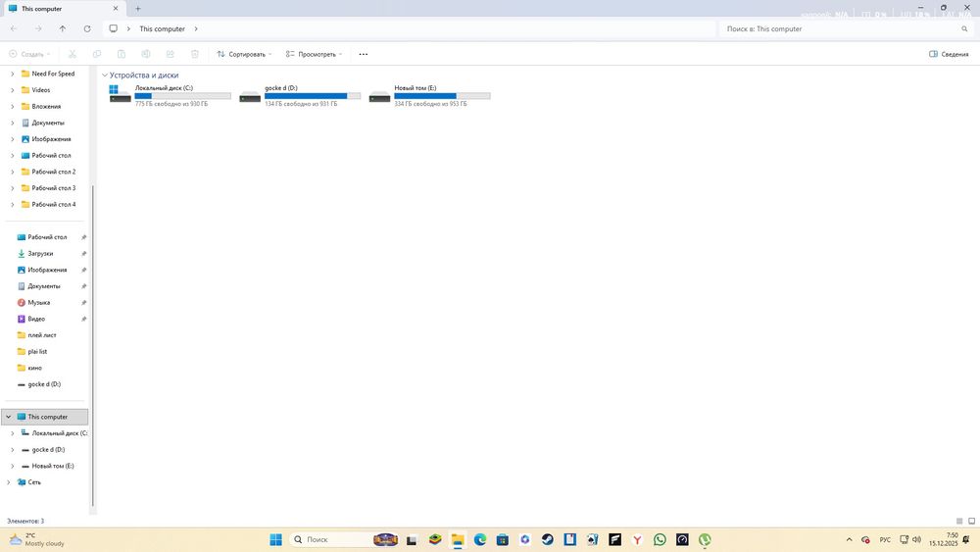Click Новый том (E:) usage bar
The height and width of the screenshot is (552, 980).
(x=443, y=96)
